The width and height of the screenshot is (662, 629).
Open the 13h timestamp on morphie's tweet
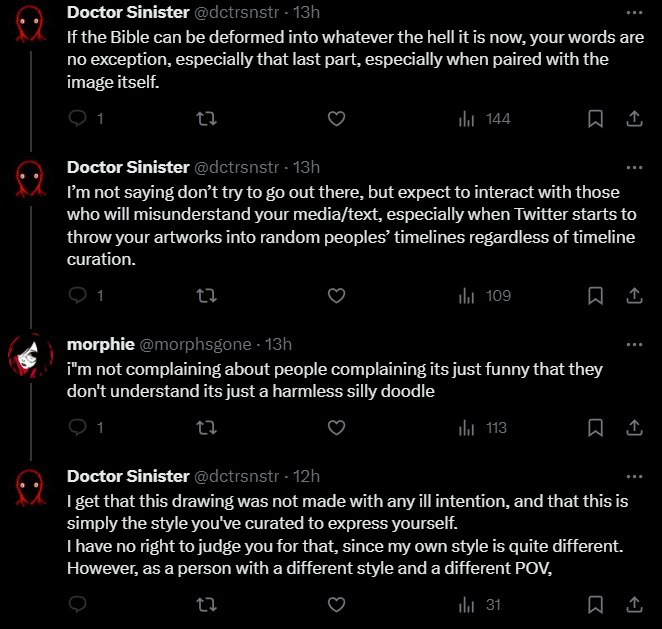pos(278,344)
